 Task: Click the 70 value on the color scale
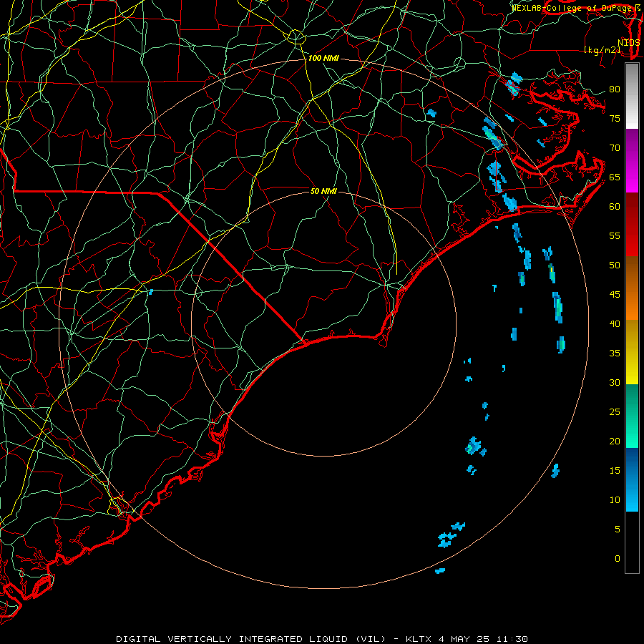pos(615,148)
